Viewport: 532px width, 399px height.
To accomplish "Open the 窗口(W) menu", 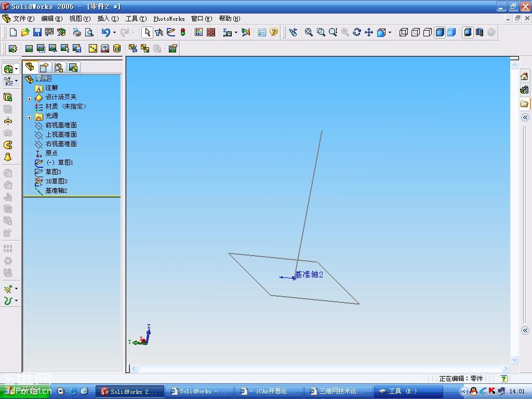I will coord(202,19).
